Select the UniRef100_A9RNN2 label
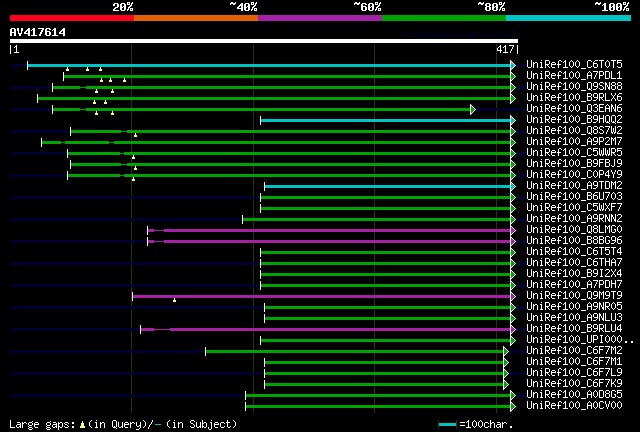The width and height of the screenshot is (640, 432). (574, 218)
